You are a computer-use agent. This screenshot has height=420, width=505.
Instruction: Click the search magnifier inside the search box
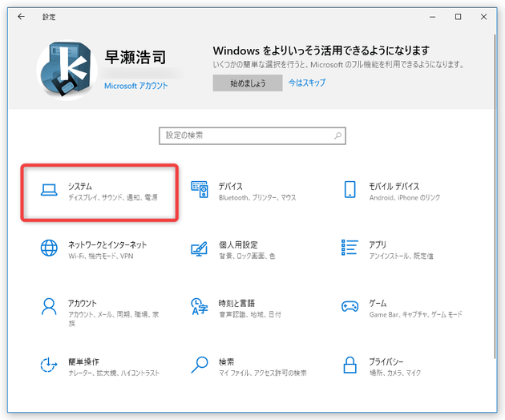tap(337, 135)
